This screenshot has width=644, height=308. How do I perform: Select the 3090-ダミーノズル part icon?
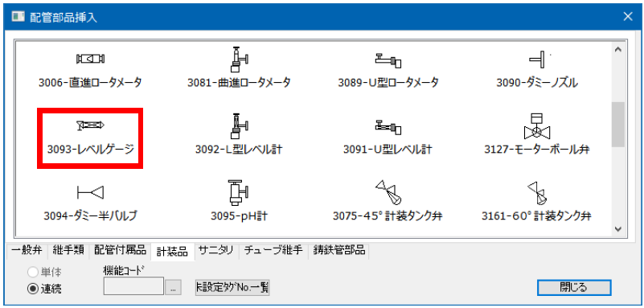pyautogui.click(x=537, y=60)
